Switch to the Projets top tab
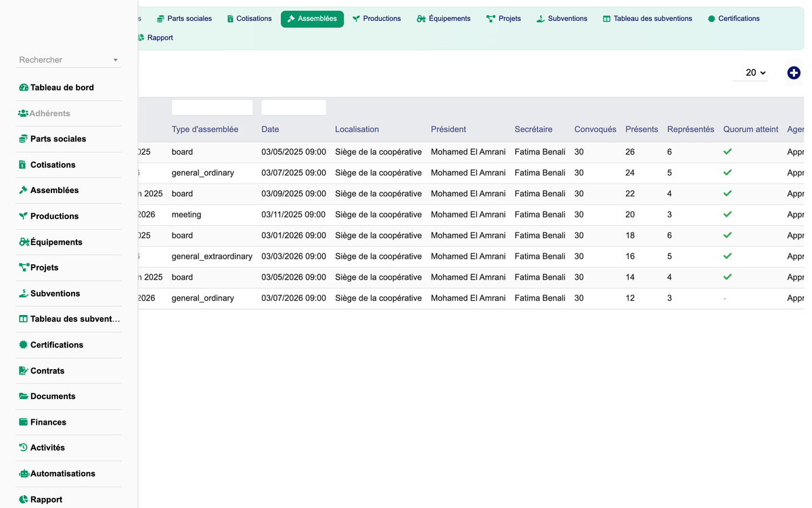This screenshot has height=508, width=812. (503, 19)
